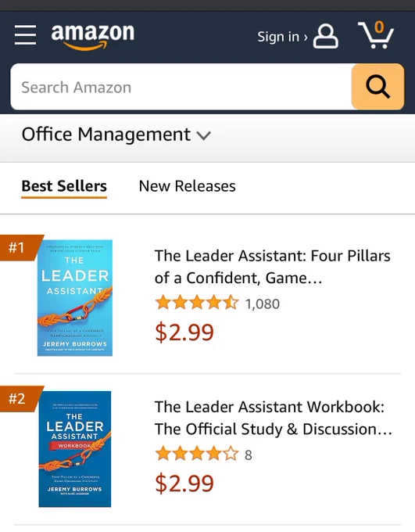Click the star rating of the Workbook
Screen dimensions: 415x532
coord(197,454)
